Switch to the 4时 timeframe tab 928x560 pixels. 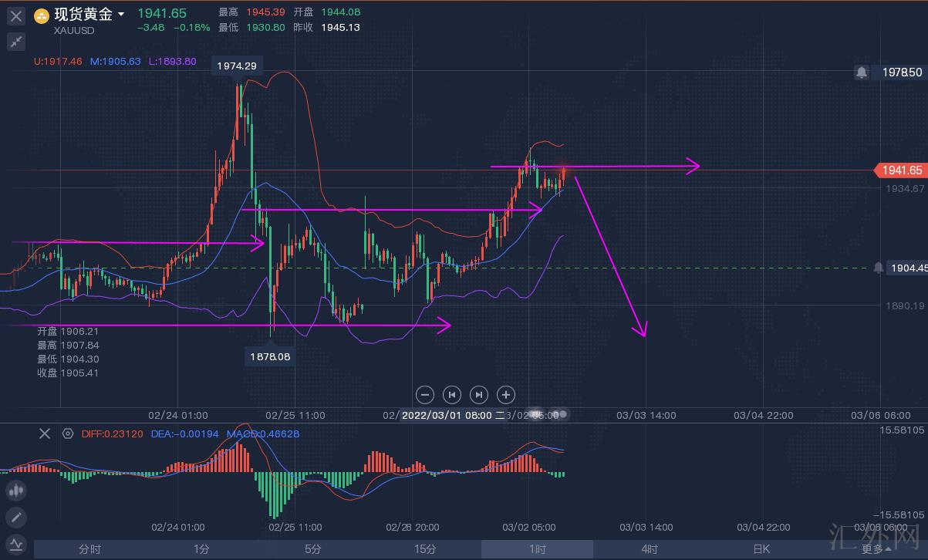coord(649,549)
